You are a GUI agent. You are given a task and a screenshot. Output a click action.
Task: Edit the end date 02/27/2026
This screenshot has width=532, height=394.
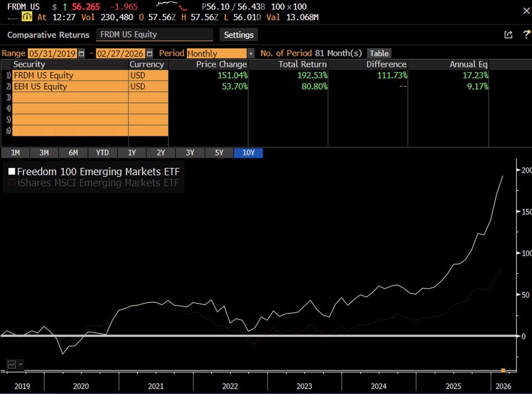pos(121,53)
